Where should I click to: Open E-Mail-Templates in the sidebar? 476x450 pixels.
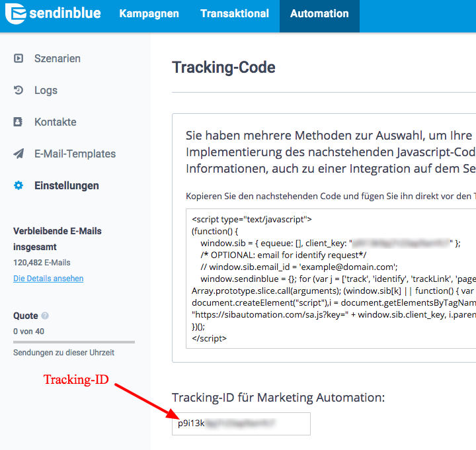tap(75, 154)
